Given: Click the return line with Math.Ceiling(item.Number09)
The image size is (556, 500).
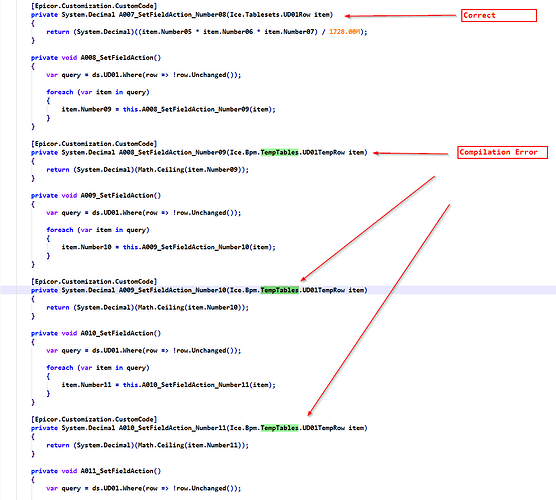Looking at the screenshot, I should 148,170.
